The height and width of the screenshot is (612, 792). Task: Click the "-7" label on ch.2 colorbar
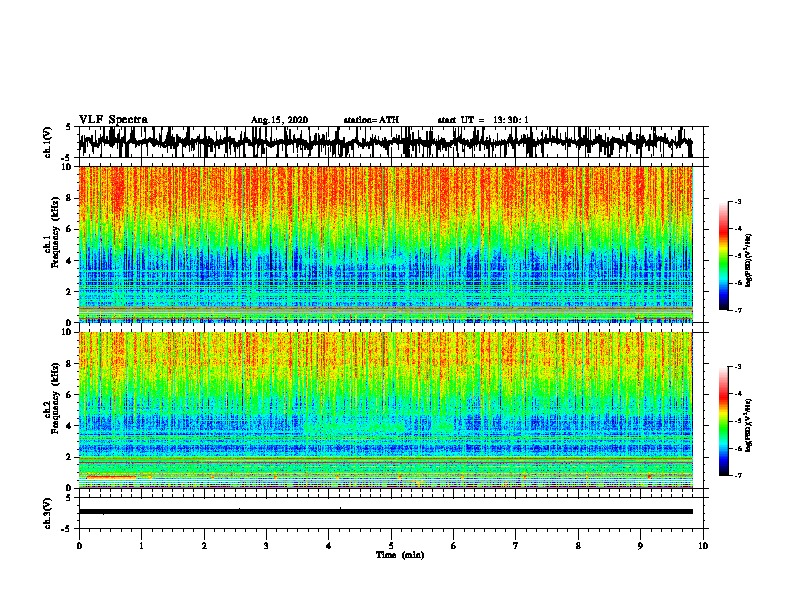tap(737, 475)
